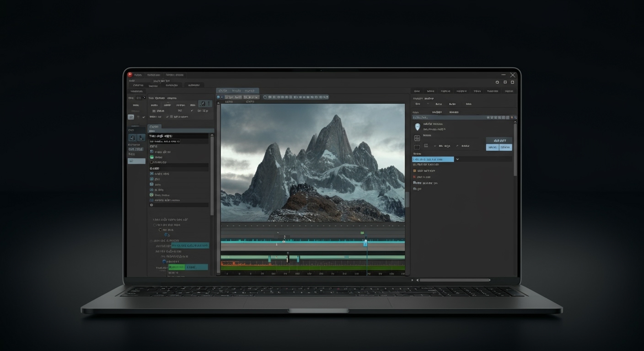Toggle the checkbox next to the export settings row

click(172, 117)
